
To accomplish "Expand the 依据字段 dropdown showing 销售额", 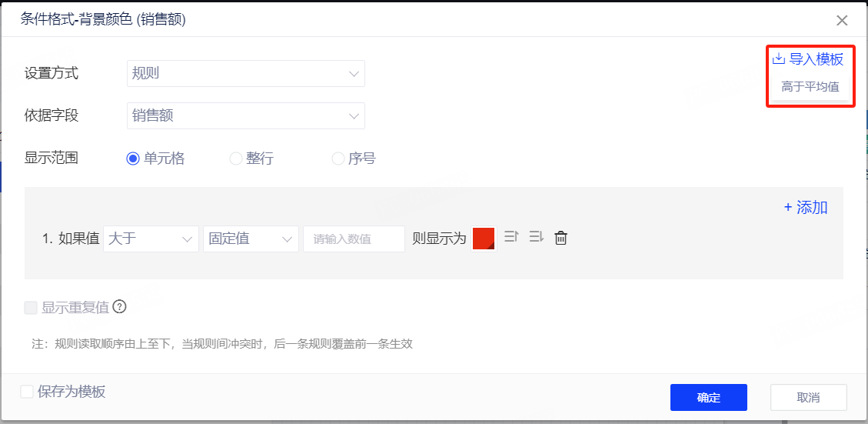I will (245, 116).
